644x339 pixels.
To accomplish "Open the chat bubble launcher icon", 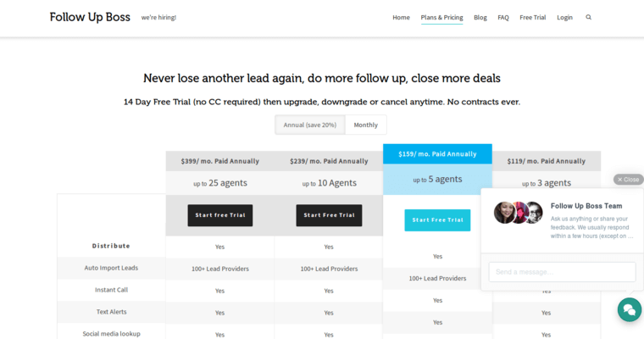I will (x=629, y=310).
